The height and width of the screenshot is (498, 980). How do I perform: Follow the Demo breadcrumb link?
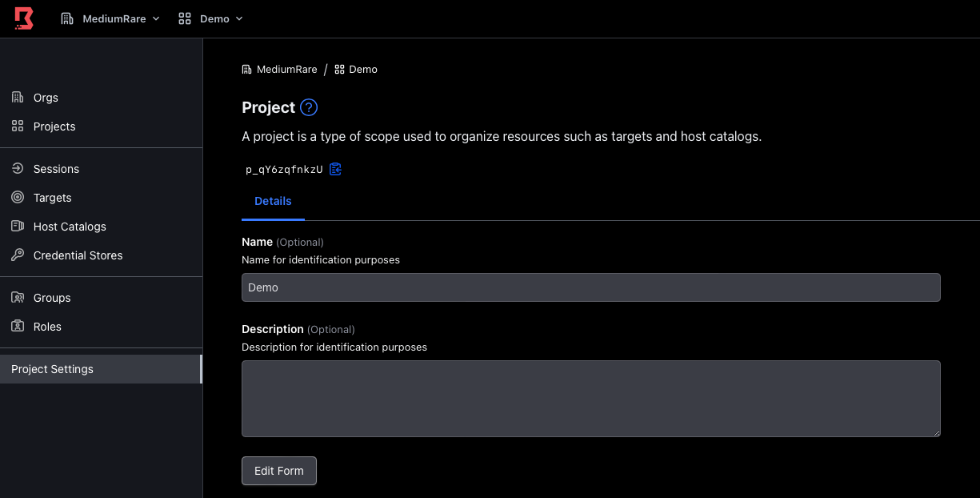pyautogui.click(x=362, y=70)
